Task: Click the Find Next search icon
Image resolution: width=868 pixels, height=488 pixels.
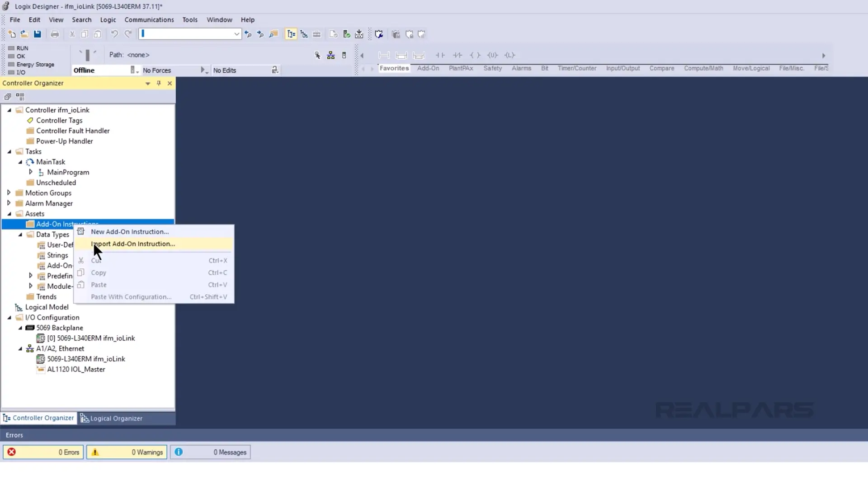Action: click(260, 34)
